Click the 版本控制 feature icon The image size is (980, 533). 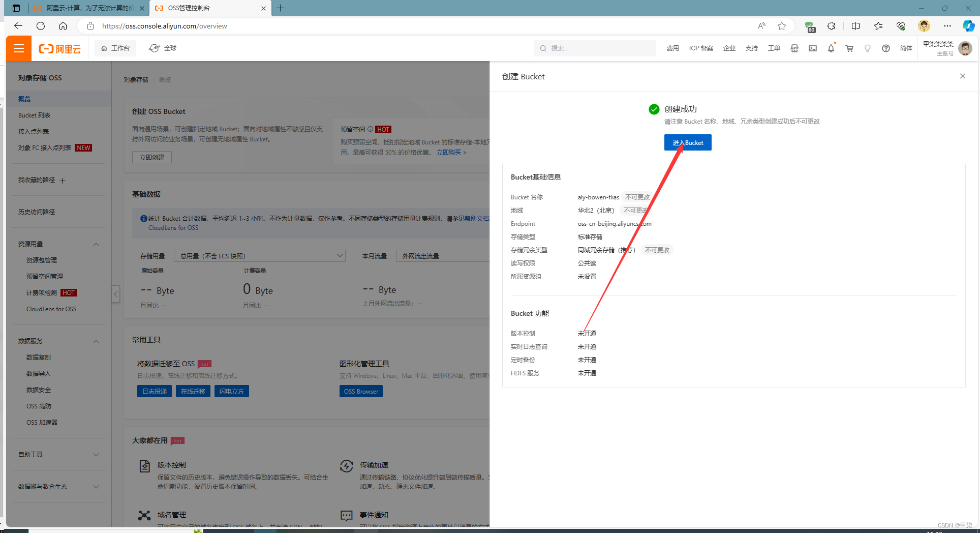coord(144,466)
